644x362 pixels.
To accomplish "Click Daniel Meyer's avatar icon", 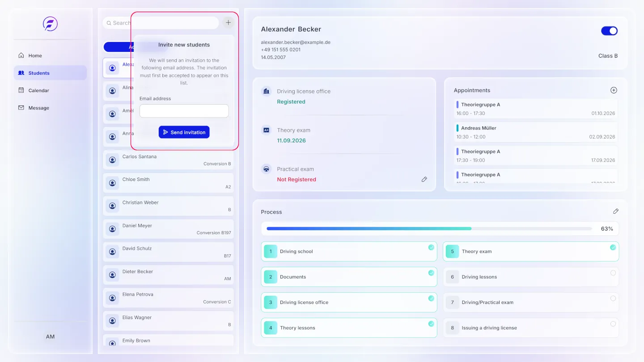I will [112, 229].
